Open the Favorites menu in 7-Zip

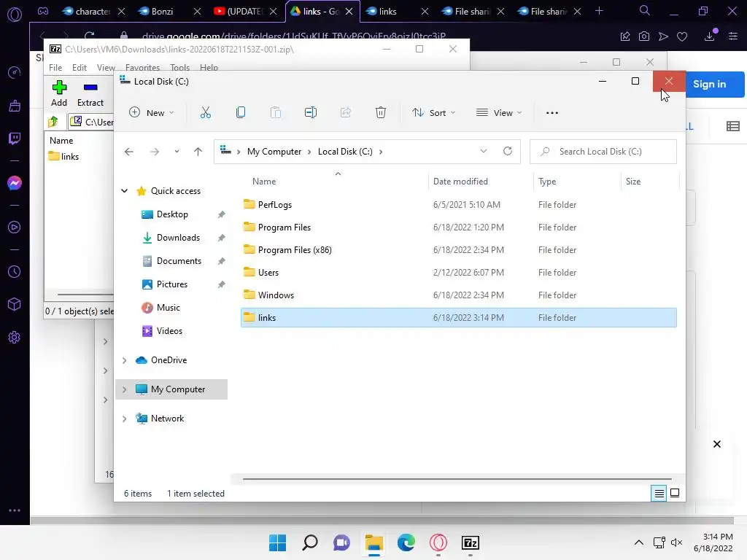pyautogui.click(x=142, y=68)
